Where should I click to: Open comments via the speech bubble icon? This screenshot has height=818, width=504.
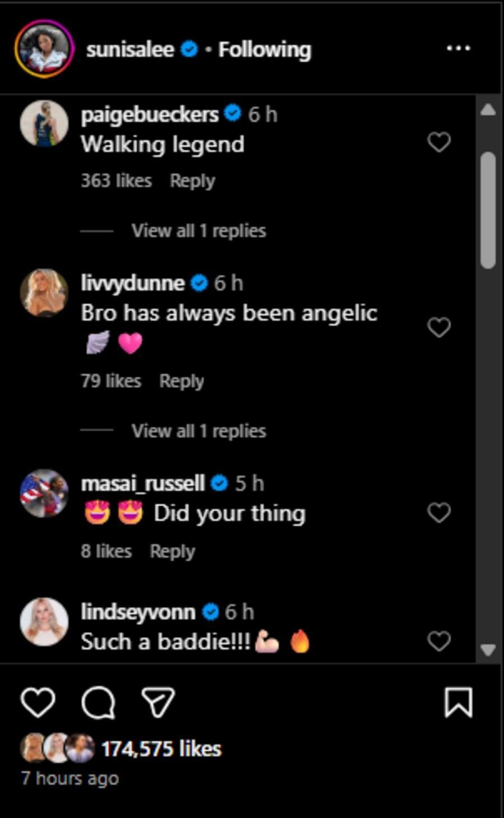tap(98, 702)
